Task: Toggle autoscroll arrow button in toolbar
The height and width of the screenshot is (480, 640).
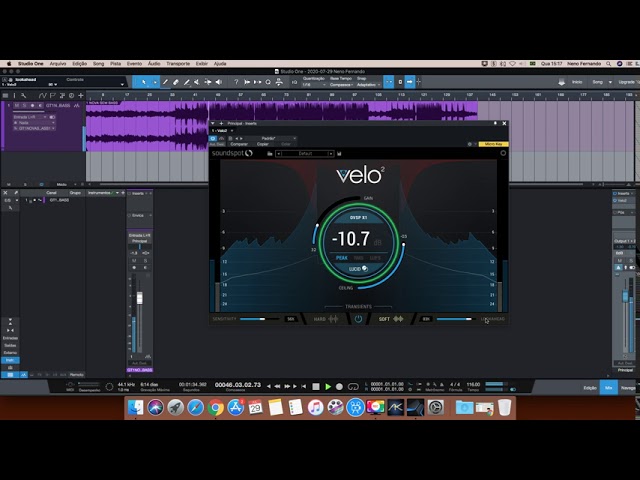Action: (x=409, y=82)
